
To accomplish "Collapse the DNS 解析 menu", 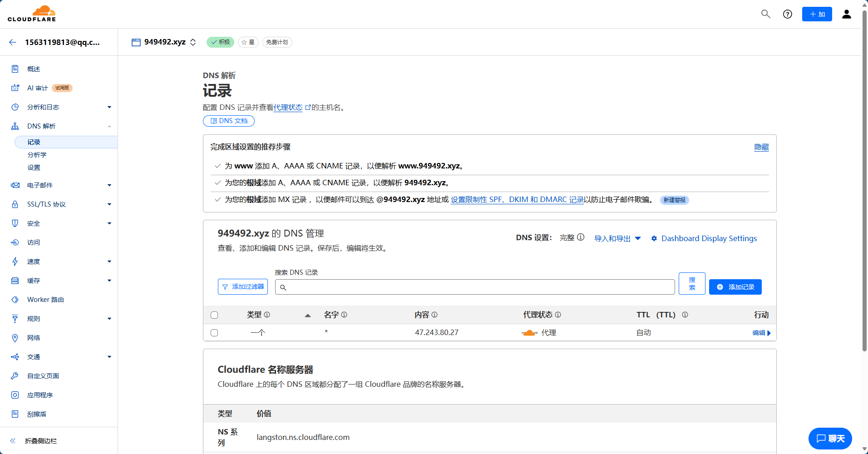I will (109, 126).
